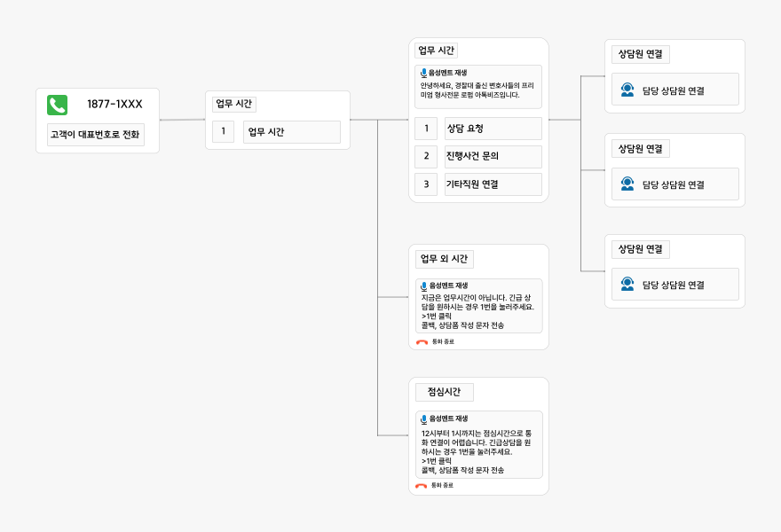The height and width of the screenshot is (532, 781).
Task: Choose the 기타직원 연결 menu option
Action: tap(493, 184)
